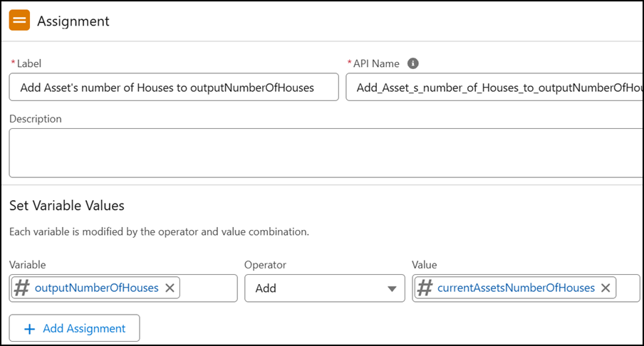Click the Add Assignment button label

(84, 328)
